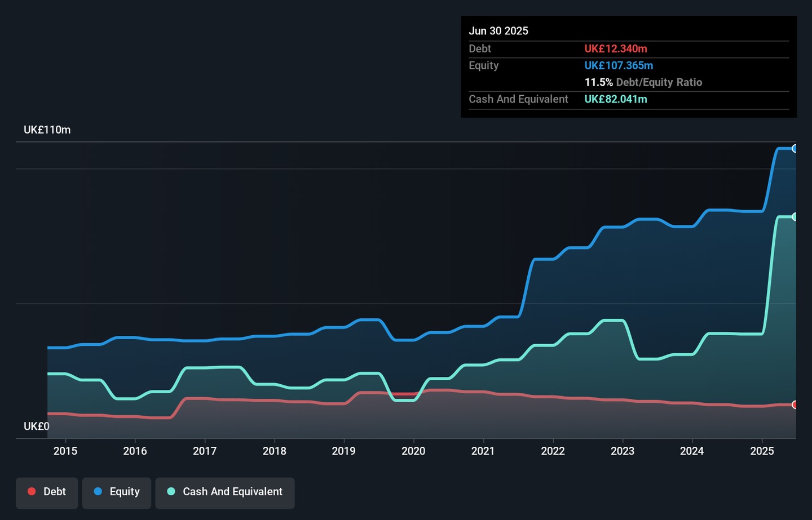This screenshot has width=812, height=520.
Task: Click the UK£12.340m Debt value in tooltip
Action: point(616,49)
